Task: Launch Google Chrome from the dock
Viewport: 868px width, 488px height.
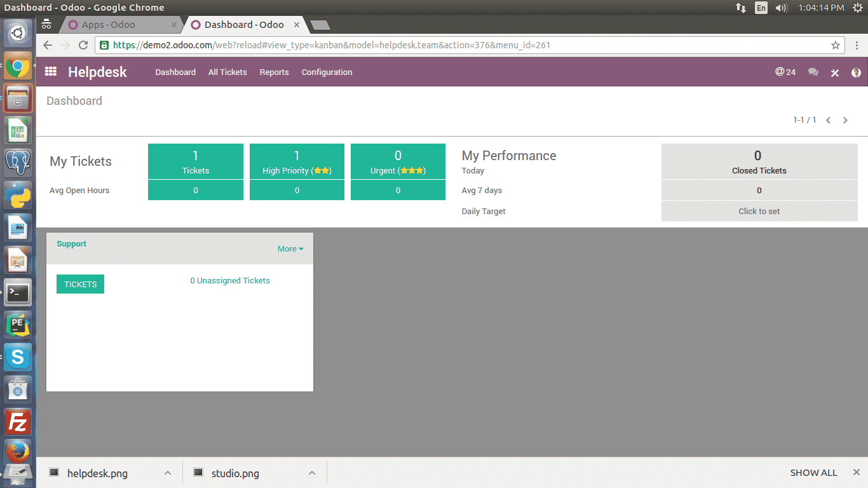Action: 18,65
